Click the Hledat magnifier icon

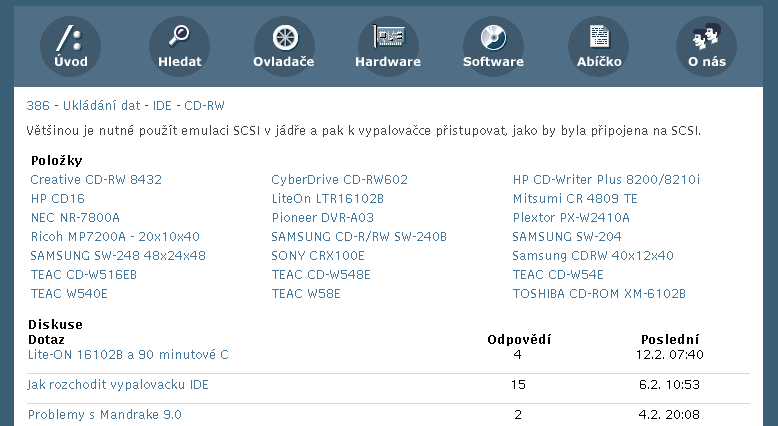(179, 46)
